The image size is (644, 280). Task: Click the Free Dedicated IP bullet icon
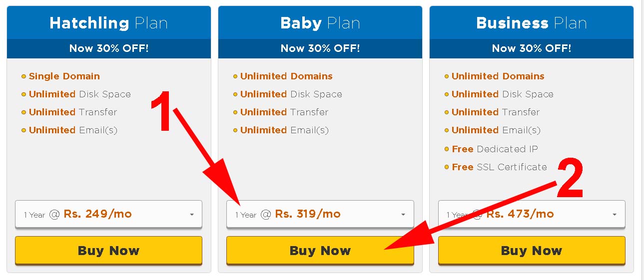click(447, 149)
